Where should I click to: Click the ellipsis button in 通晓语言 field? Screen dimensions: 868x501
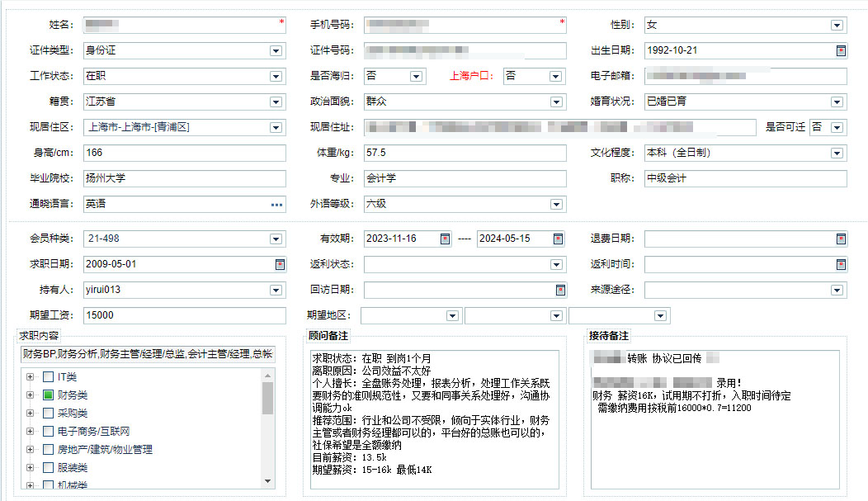(x=276, y=205)
